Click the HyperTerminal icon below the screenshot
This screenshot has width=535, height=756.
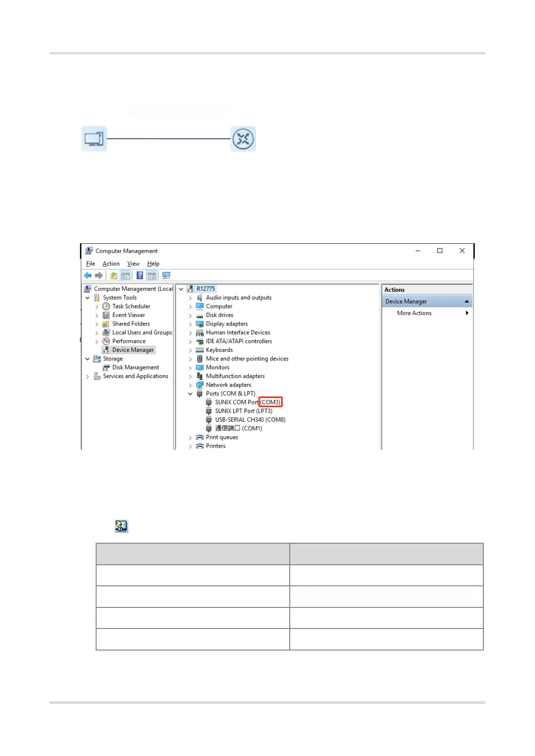pyautogui.click(x=122, y=526)
